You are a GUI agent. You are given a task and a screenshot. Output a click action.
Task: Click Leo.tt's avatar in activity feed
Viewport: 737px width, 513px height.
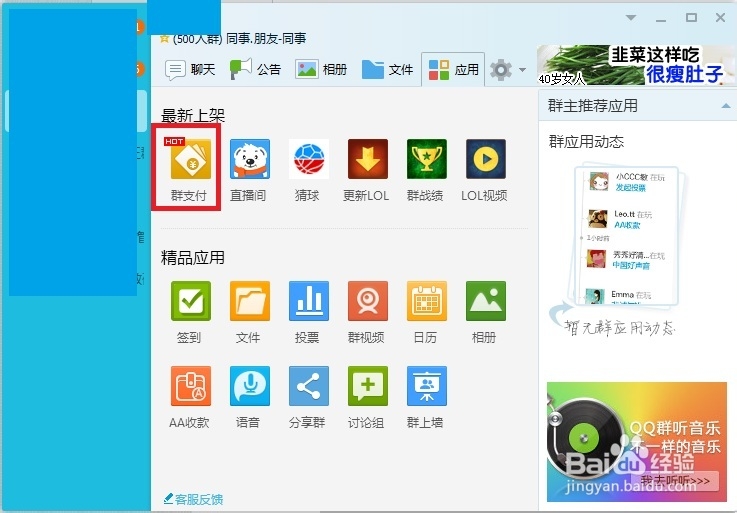click(597, 219)
